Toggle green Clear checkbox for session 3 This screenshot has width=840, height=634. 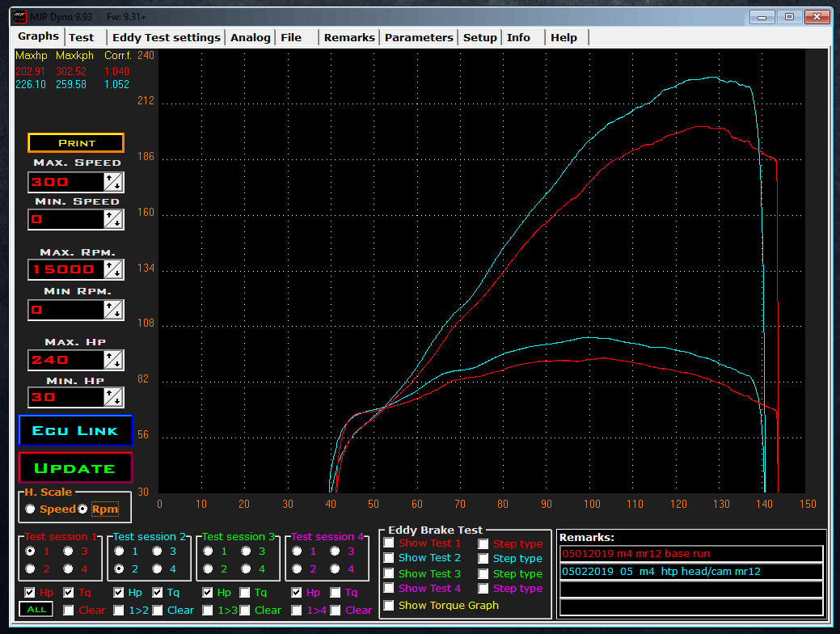(x=245, y=610)
